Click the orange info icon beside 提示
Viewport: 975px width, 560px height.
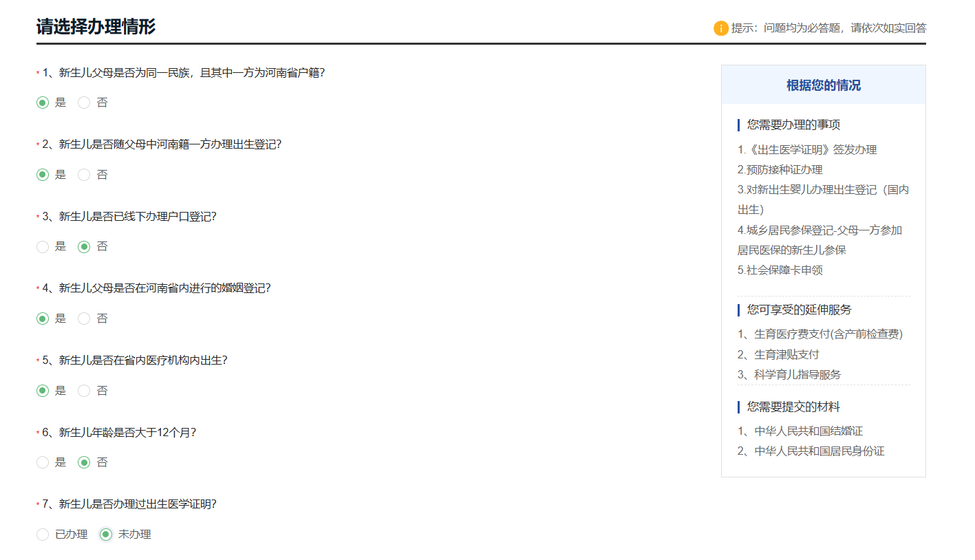(720, 28)
